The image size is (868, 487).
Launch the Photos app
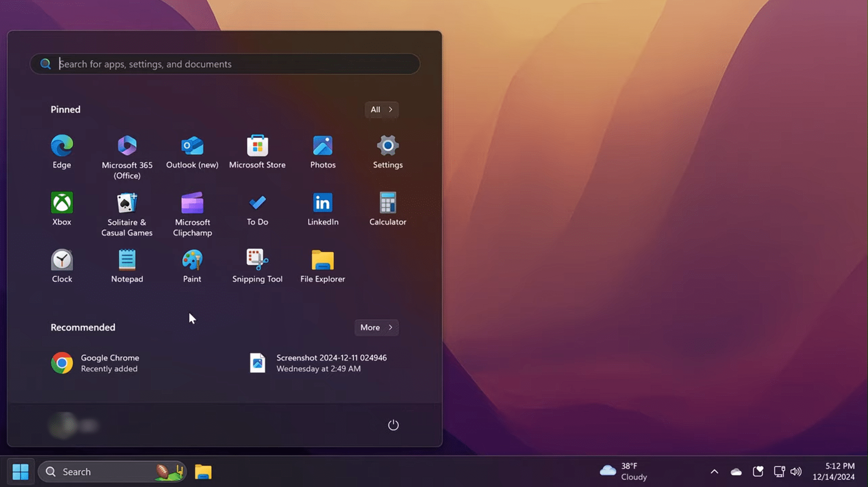point(322,152)
